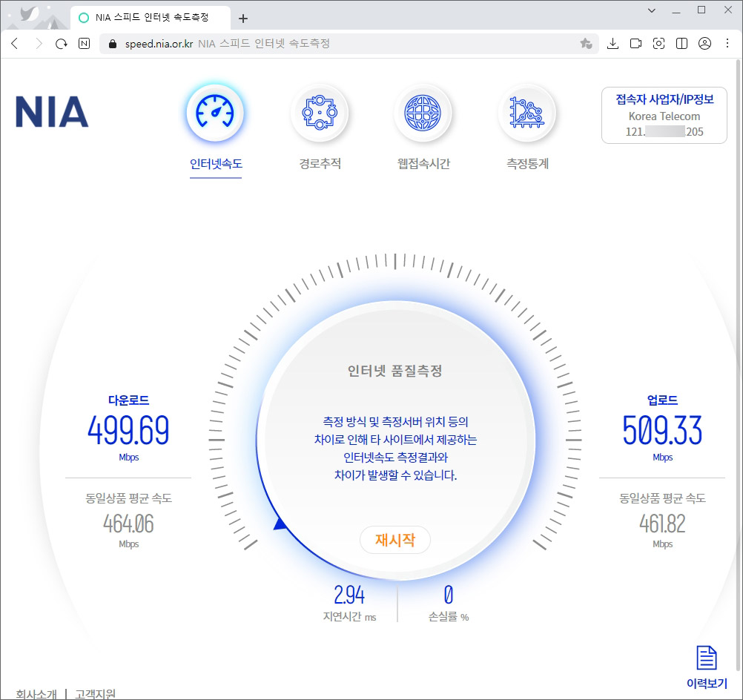Click the 지연시간 ms label
This screenshot has height=700, width=743.
tap(350, 617)
